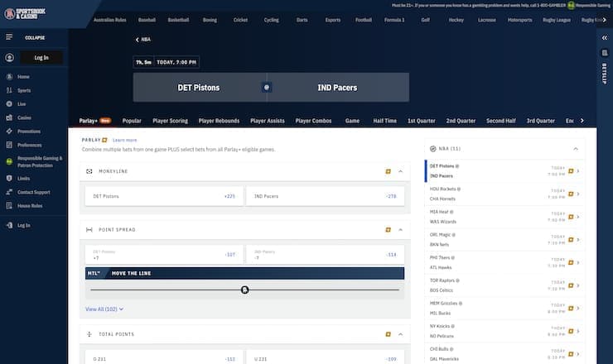Viewport: 613px width, 364px height.
Task: Select the Popular tab
Action: click(132, 121)
